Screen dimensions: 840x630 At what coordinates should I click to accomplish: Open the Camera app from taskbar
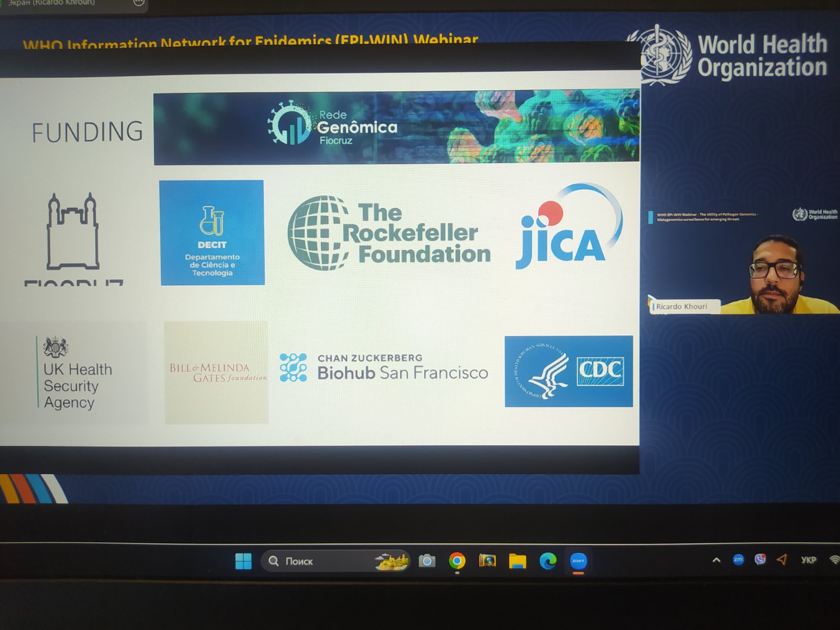[x=427, y=561]
